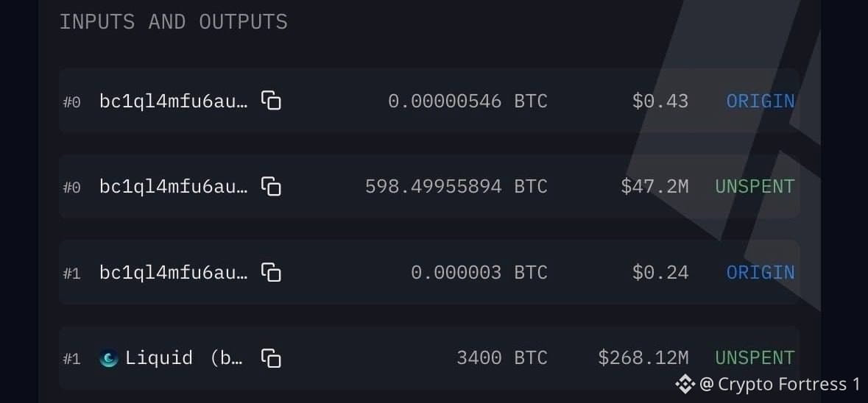Viewport: 868px width, 403px height.
Task: Open bc1ql4mfu6au address holding 598.49955894 BTC
Action: tap(173, 187)
